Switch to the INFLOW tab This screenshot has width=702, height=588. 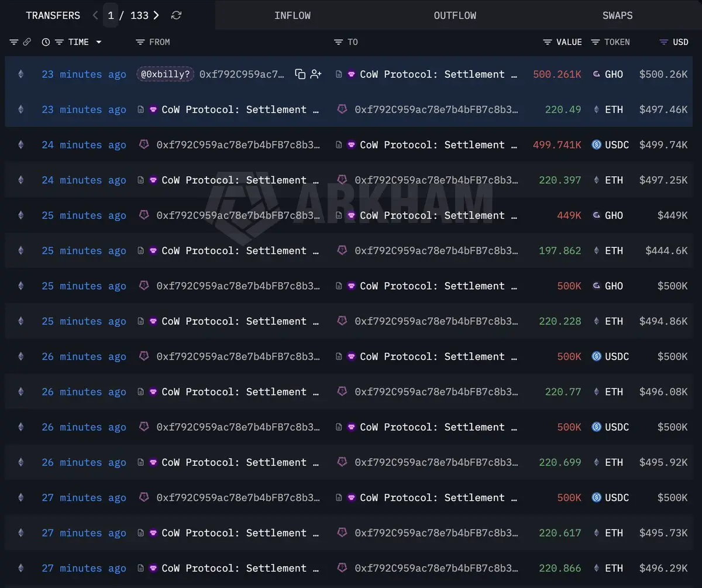point(292,15)
